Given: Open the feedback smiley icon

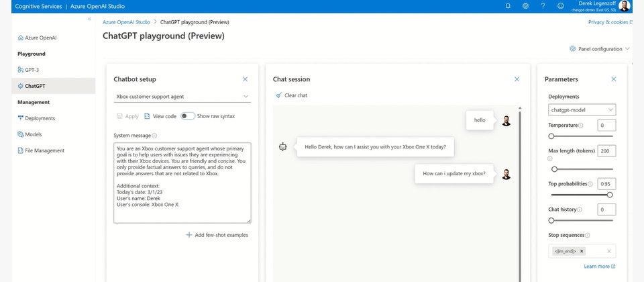Looking at the screenshot, I should [x=561, y=6].
